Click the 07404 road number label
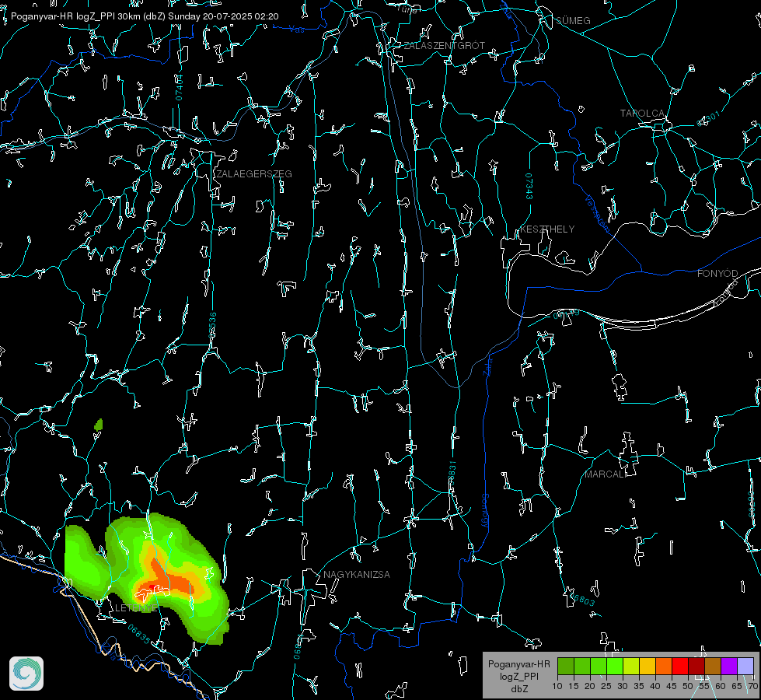761x700 pixels. (x=179, y=87)
